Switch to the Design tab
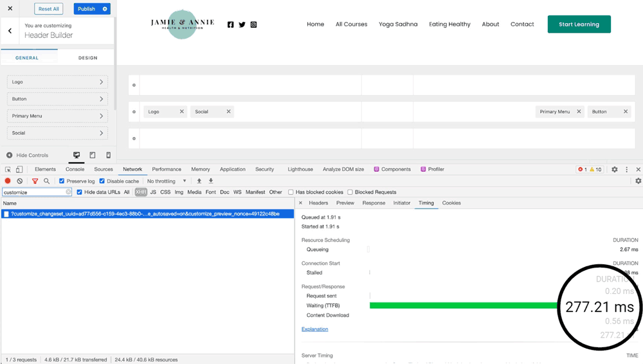 click(87, 58)
